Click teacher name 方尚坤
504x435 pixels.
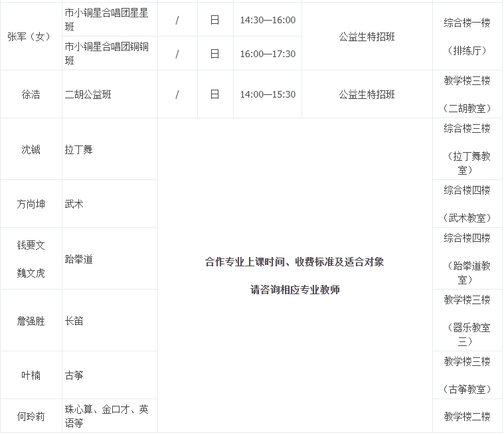pos(31,205)
